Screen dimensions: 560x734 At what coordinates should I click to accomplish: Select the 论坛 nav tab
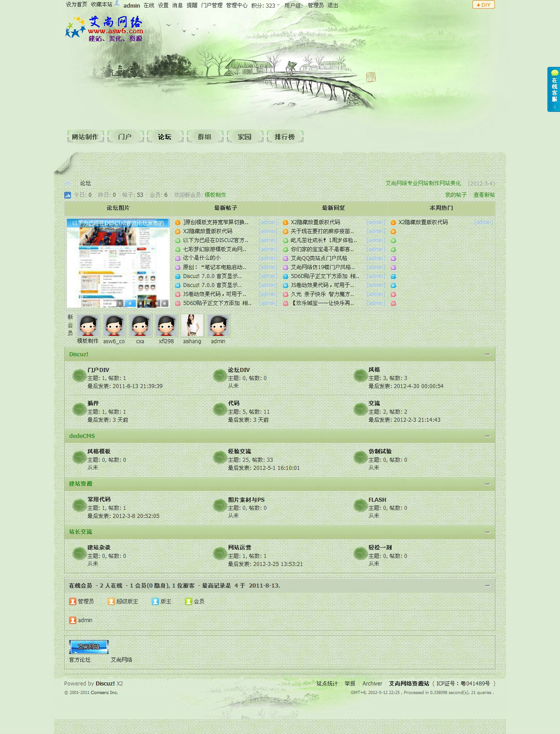(165, 137)
